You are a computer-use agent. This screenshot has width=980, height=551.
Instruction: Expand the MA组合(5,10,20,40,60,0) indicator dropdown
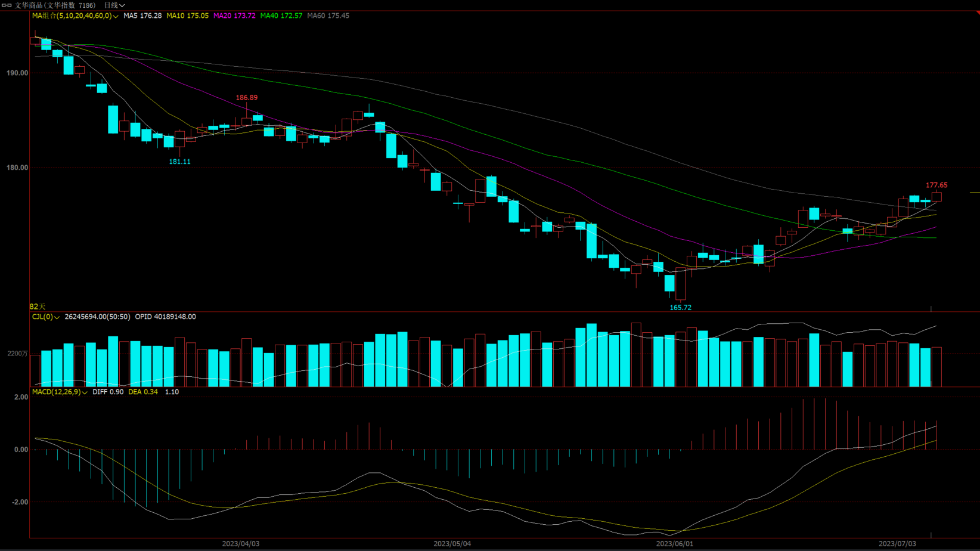(75, 16)
